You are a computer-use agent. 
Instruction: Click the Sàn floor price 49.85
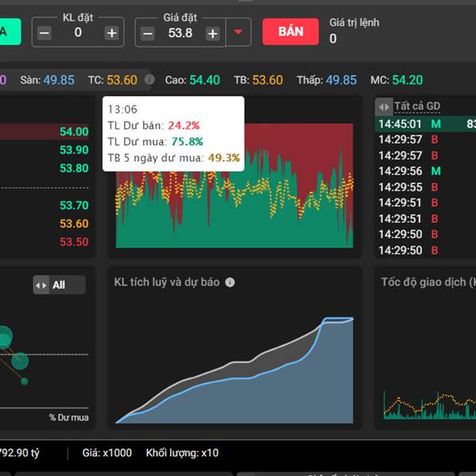click(59, 80)
